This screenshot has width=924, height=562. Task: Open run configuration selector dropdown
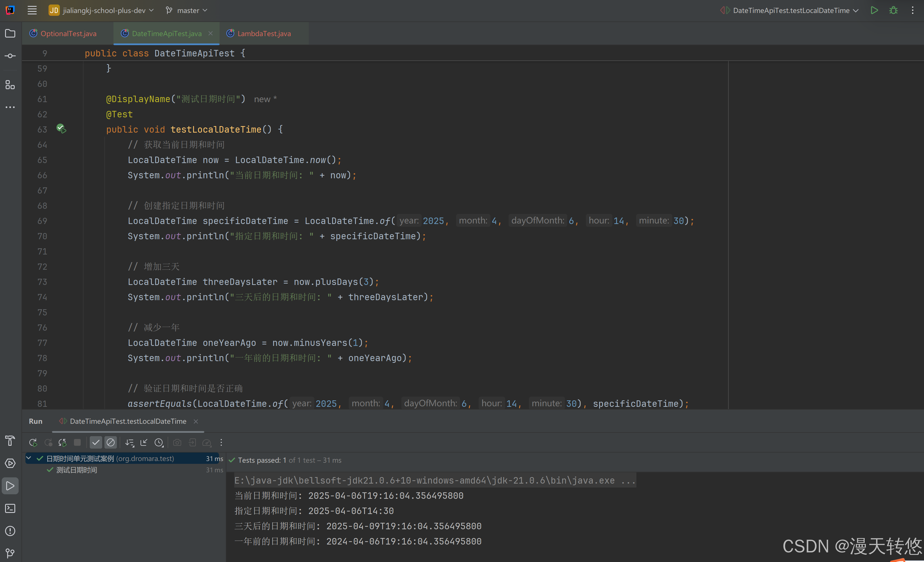coord(789,10)
